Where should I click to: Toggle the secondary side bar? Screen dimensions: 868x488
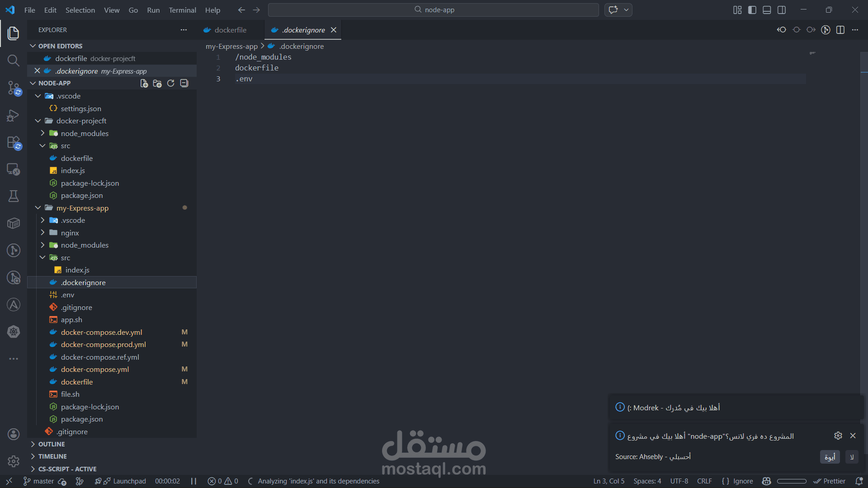click(782, 10)
